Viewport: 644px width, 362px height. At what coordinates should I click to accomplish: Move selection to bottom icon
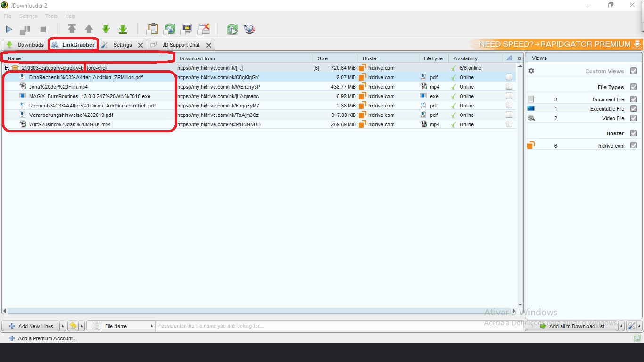(123, 29)
